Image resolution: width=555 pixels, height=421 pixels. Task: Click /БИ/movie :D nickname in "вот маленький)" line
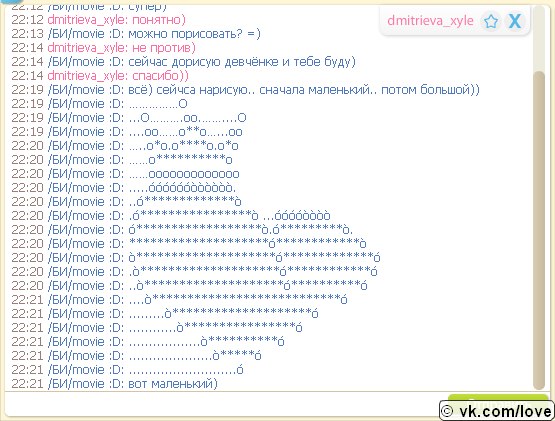[86, 384]
